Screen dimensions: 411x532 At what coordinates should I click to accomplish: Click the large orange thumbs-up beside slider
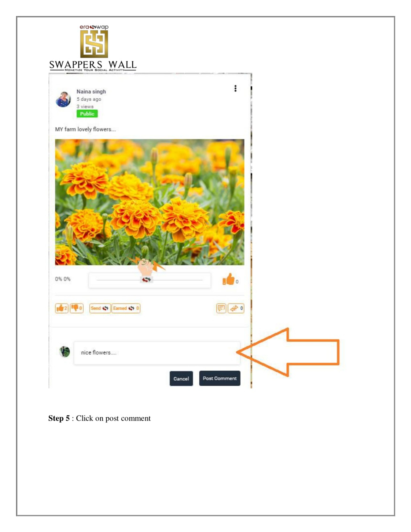coord(228,279)
